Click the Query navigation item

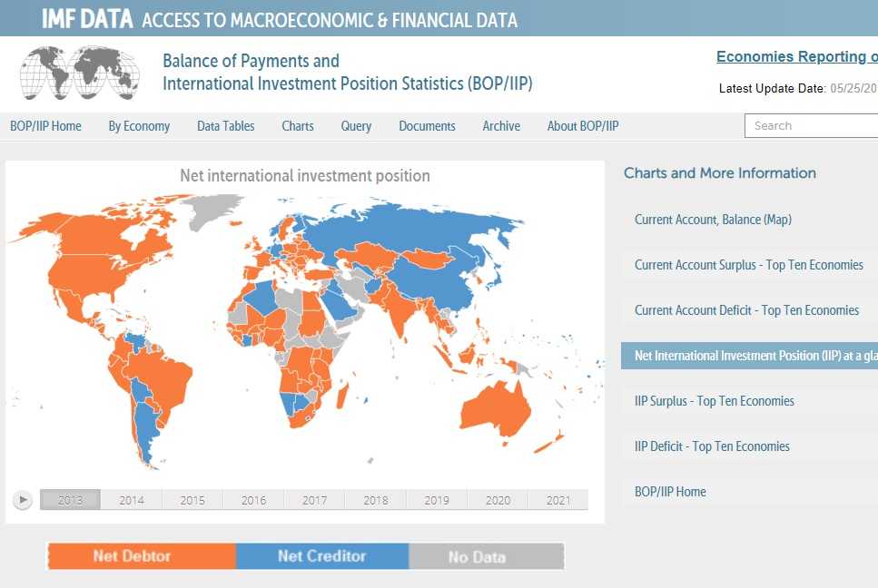tap(356, 126)
